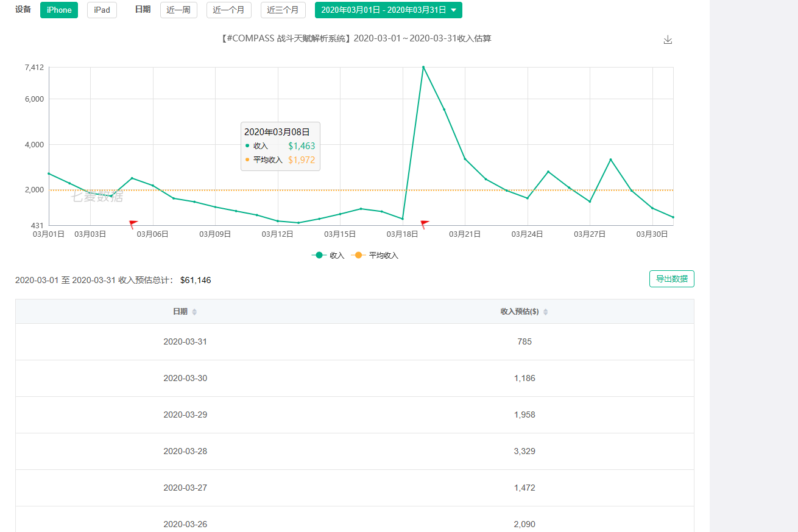Screen dimensions: 798x532
Task: Click the 日期 column header
Action: [x=180, y=312]
